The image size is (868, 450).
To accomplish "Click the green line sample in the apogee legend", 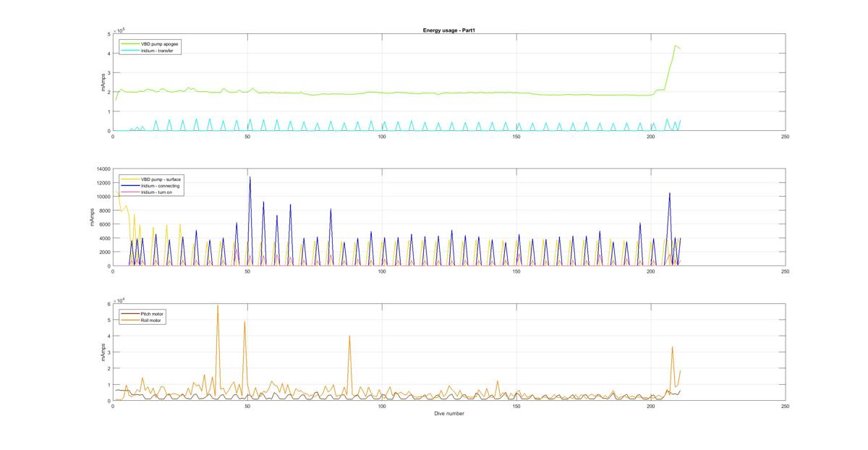I will [x=129, y=44].
